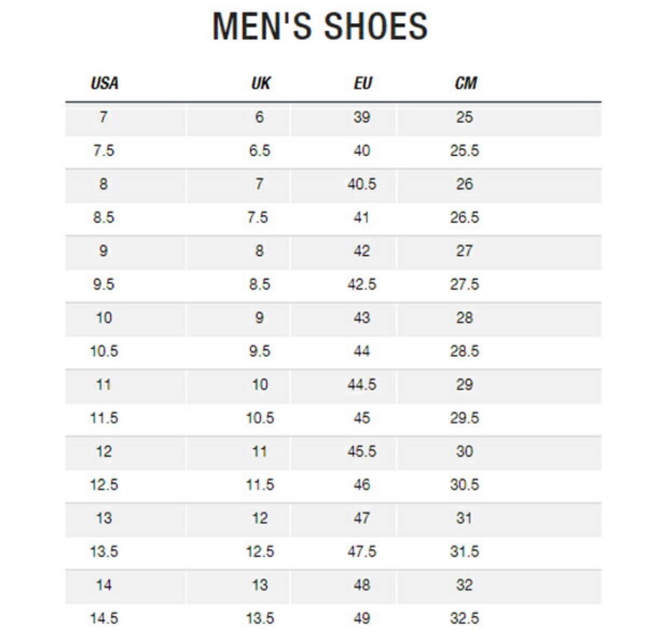Click UK size 11.5 cell

coord(260,484)
